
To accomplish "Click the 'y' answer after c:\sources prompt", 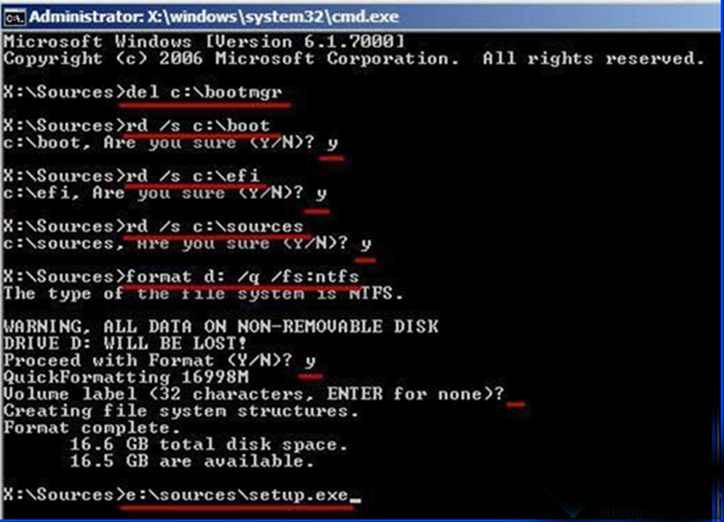I will coord(366,244).
